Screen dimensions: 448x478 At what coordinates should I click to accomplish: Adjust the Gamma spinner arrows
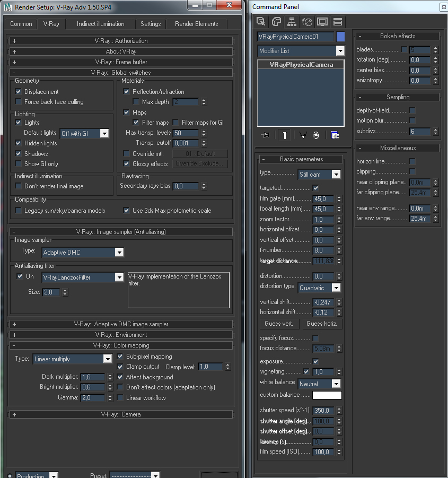[110, 398]
